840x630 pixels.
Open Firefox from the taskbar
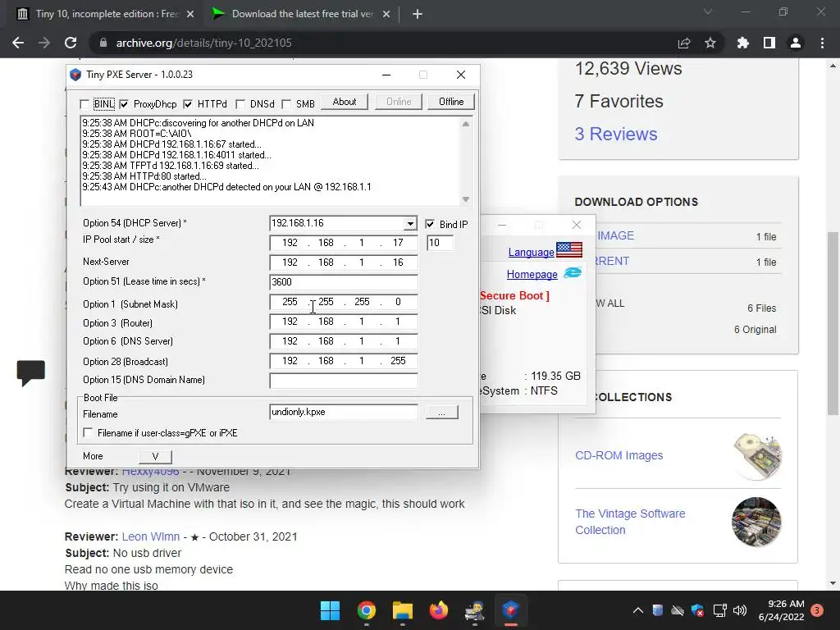click(x=438, y=610)
